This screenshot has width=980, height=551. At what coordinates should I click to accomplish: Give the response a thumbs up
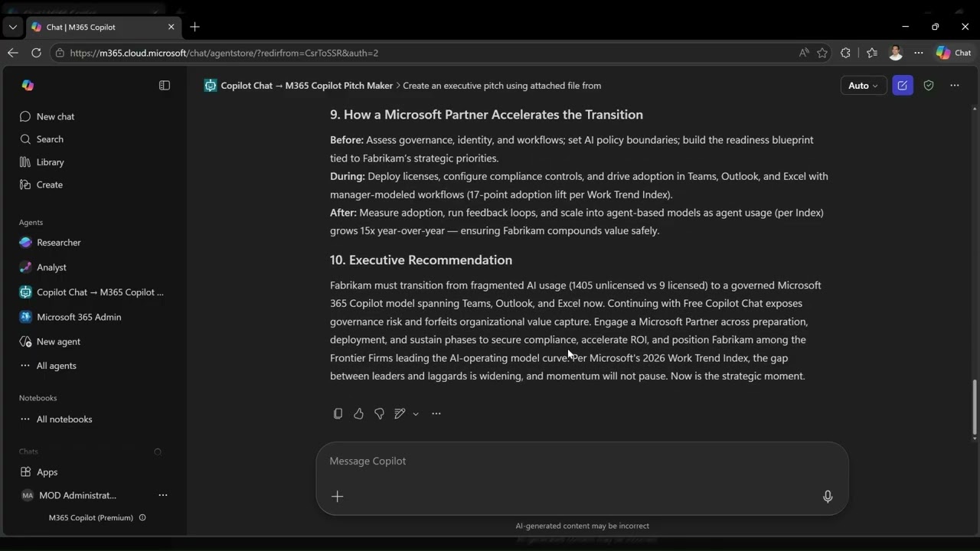358,414
